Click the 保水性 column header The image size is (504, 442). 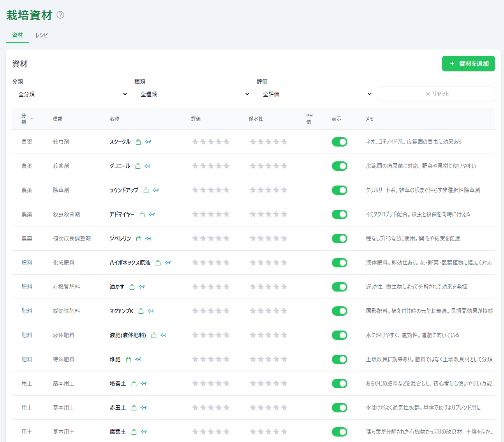tap(256, 118)
